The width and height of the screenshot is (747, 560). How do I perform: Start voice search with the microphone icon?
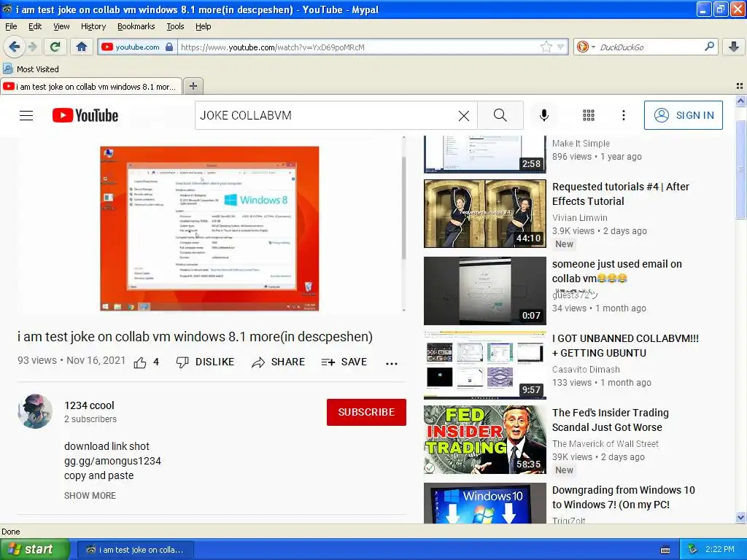(x=544, y=115)
